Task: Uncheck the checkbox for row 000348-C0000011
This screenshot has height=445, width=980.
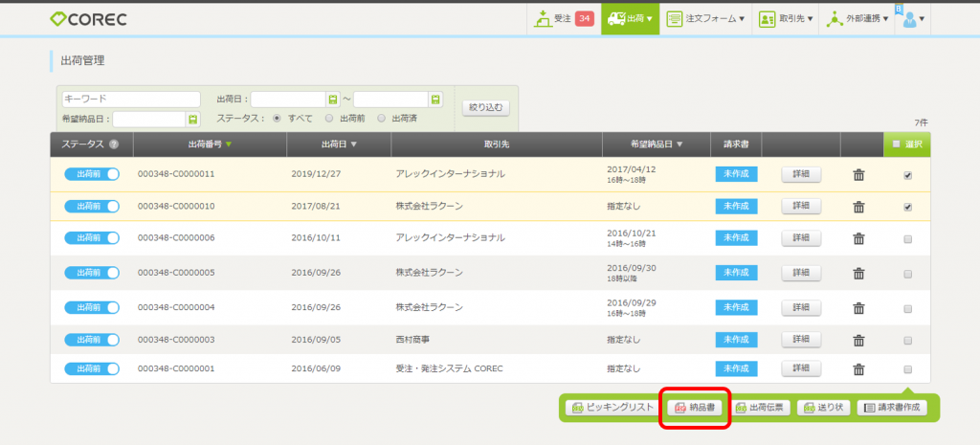Action: (907, 175)
